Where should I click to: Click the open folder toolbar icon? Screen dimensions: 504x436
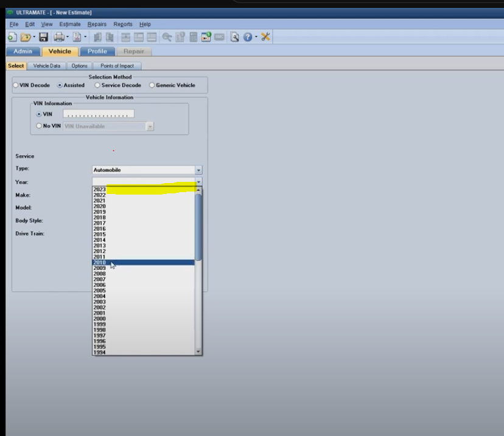pyautogui.click(x=26, y=38)
